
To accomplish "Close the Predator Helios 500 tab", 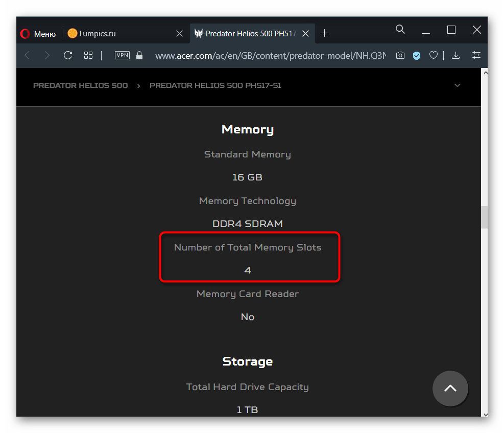I will tap(305, 34).
